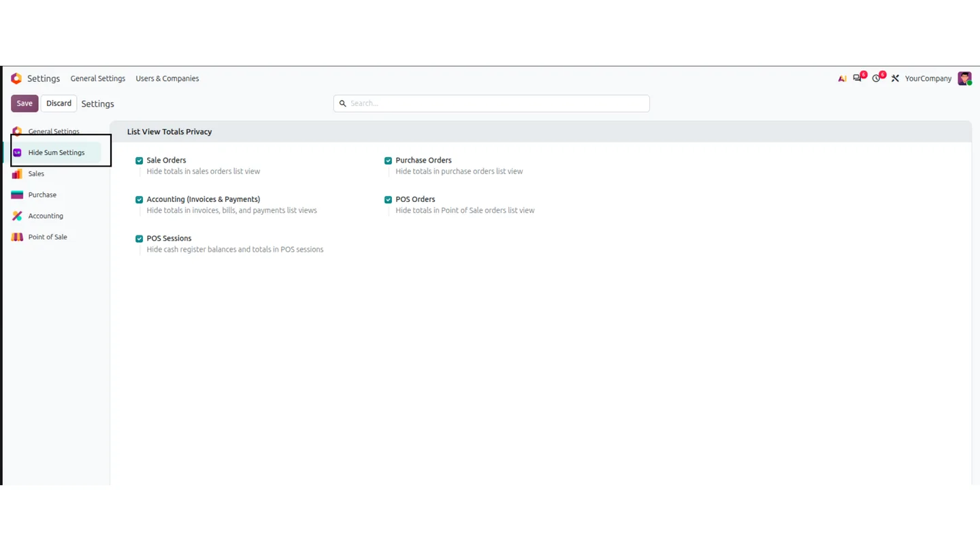Uncheck the Purchase Orders checkbox
The height and width of the screenshot is (551, 980).
[x=388, y=161]
